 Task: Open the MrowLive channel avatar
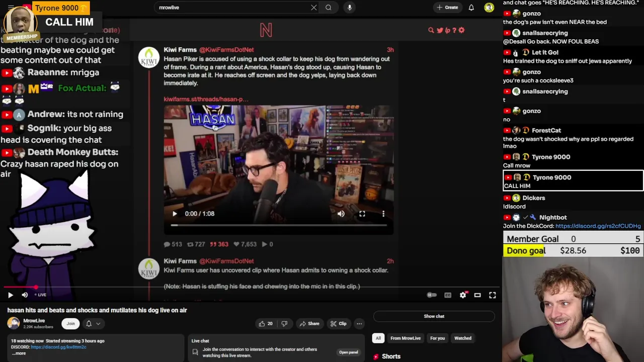13,323
